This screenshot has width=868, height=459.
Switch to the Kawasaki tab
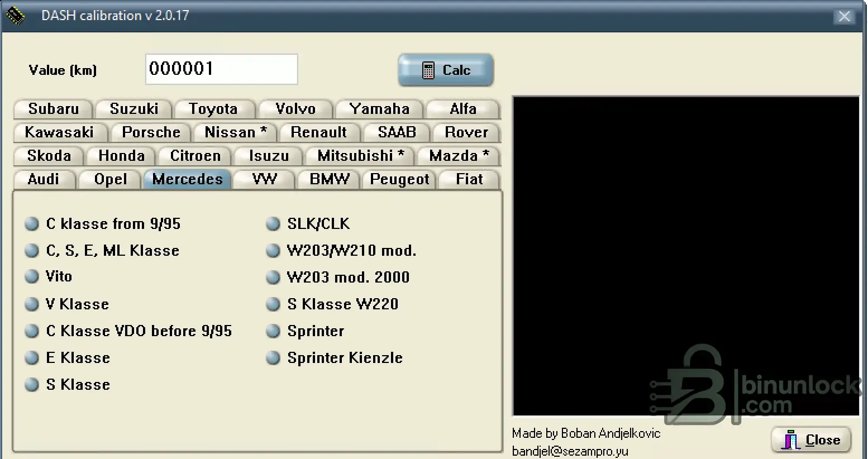59,132
